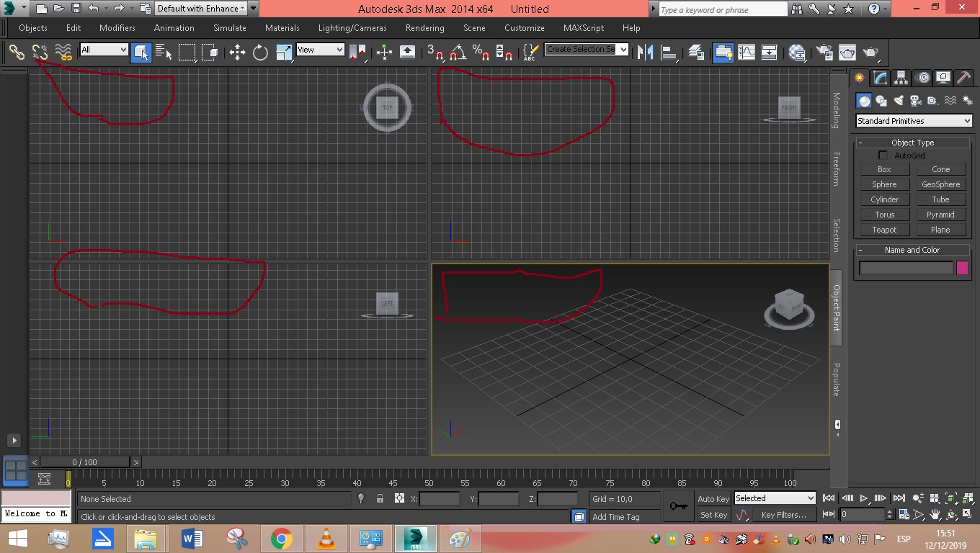Screen dimensions: 980x553
Task: Enable the AutoGrid checkbox
Action: click(x=883, y=156)
